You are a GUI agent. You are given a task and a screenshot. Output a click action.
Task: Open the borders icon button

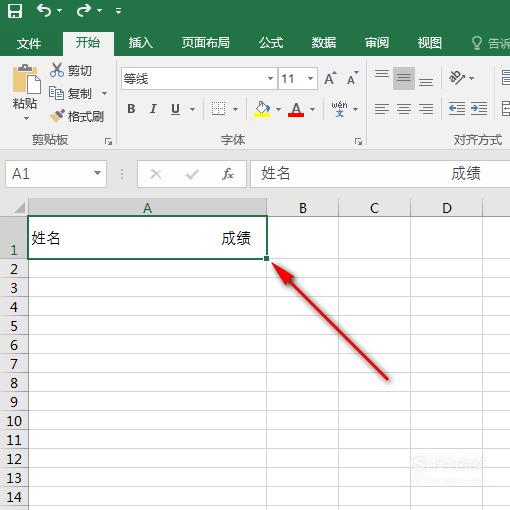(x=219, y=109)
